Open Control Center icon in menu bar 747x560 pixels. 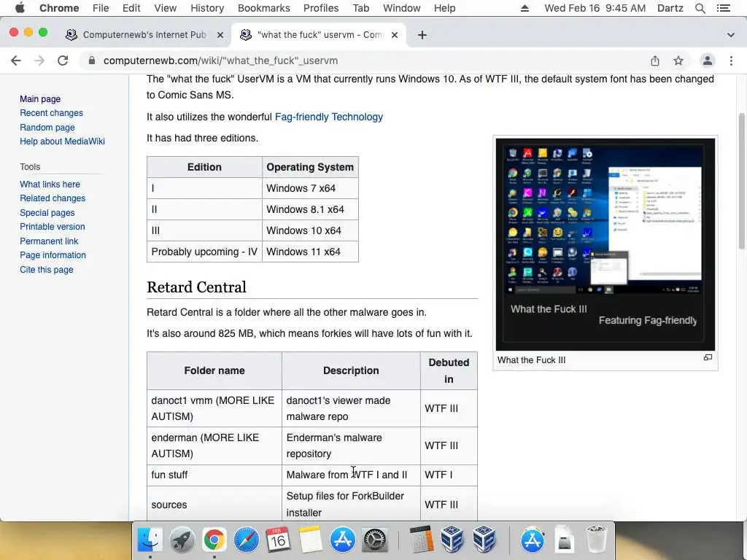click(723, 8)
